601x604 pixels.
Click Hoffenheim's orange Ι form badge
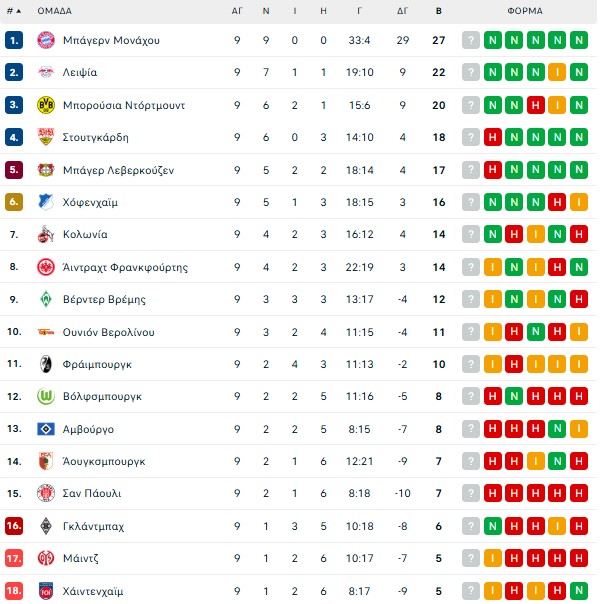point(581,202)
